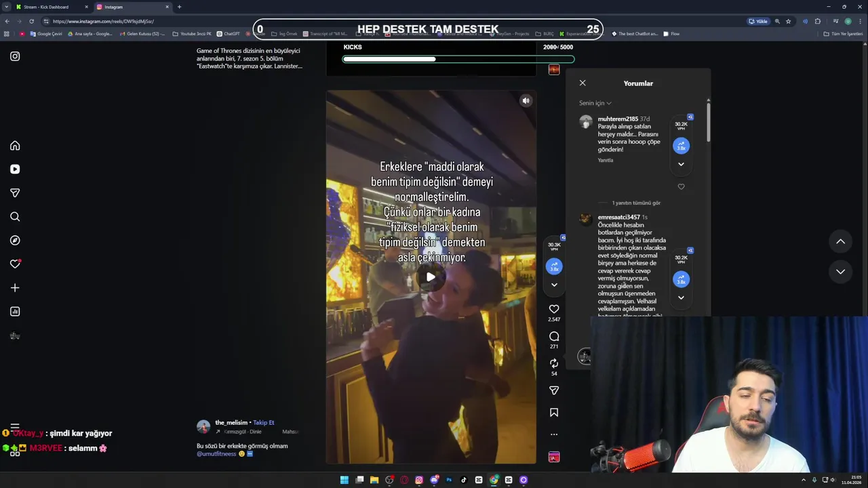Open the @umutfitnesss mention in the caption

216,454
